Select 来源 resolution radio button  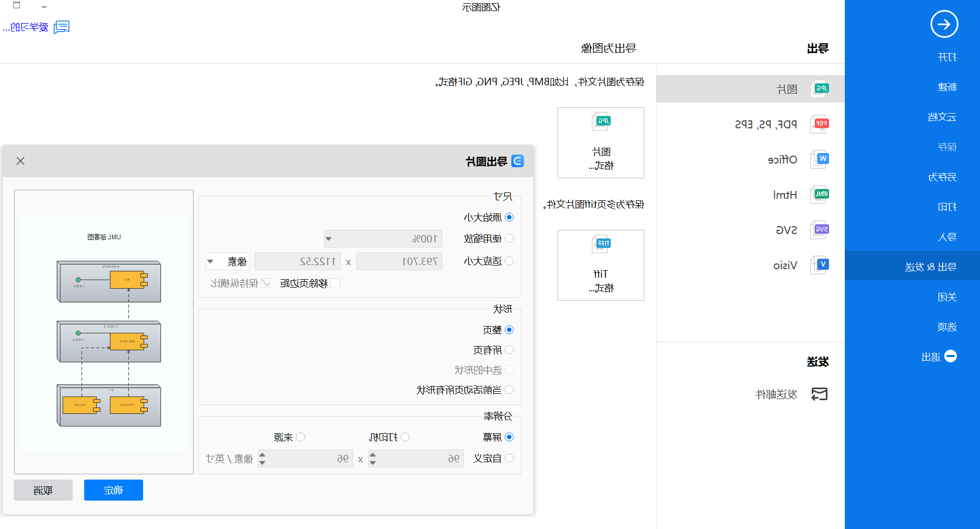[300, 437]
